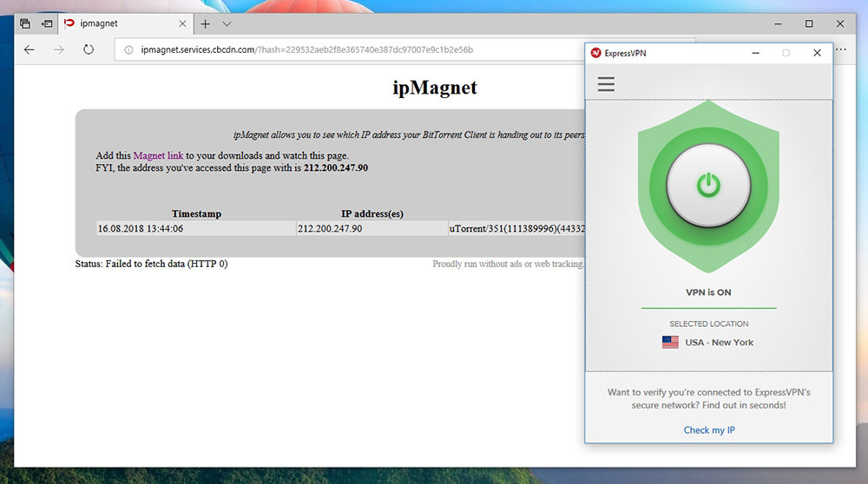Screen dimensions: 868x484
Task: Expand the tab preview chevron
Action: [227, 23]
